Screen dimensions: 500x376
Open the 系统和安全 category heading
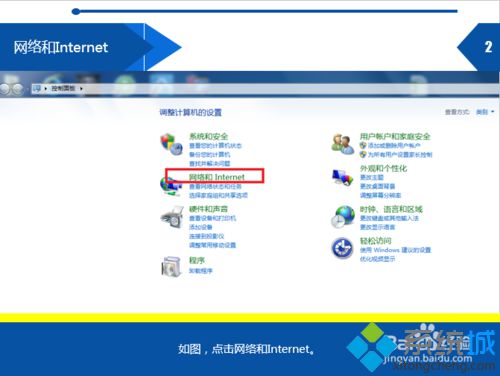click(208, 136)
